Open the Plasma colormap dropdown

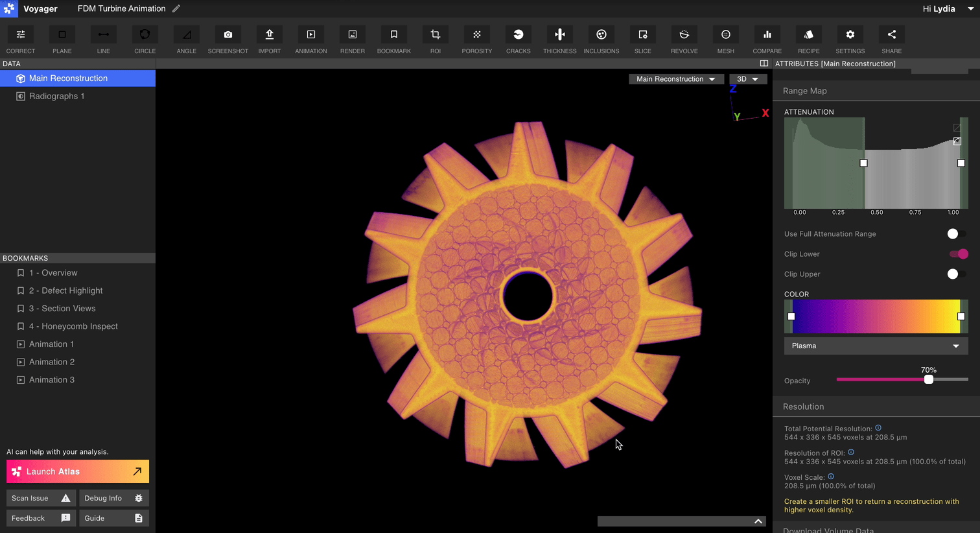point(876,346)
